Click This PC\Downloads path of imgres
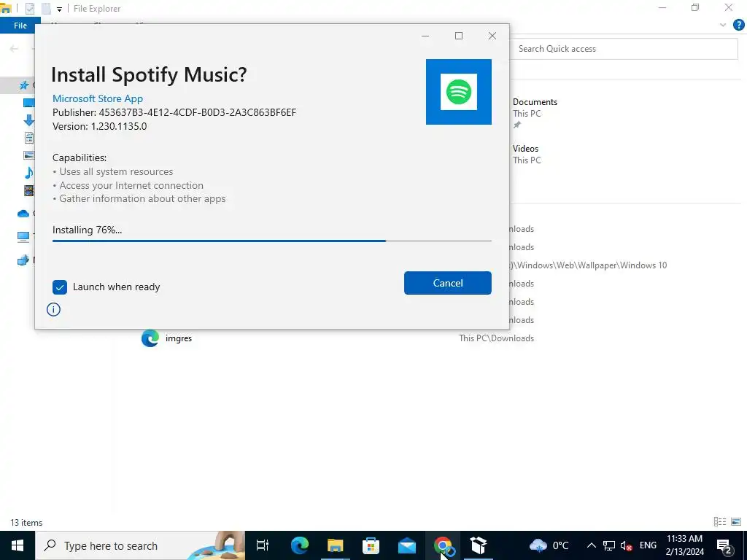747x560 pixels. click(x=496, y=338)
